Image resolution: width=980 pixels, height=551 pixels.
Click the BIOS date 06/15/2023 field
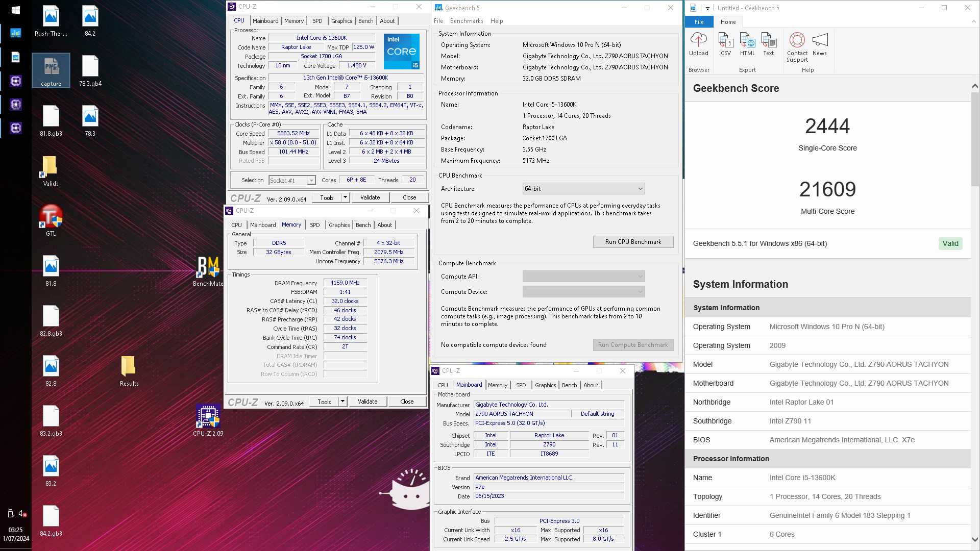549,496
